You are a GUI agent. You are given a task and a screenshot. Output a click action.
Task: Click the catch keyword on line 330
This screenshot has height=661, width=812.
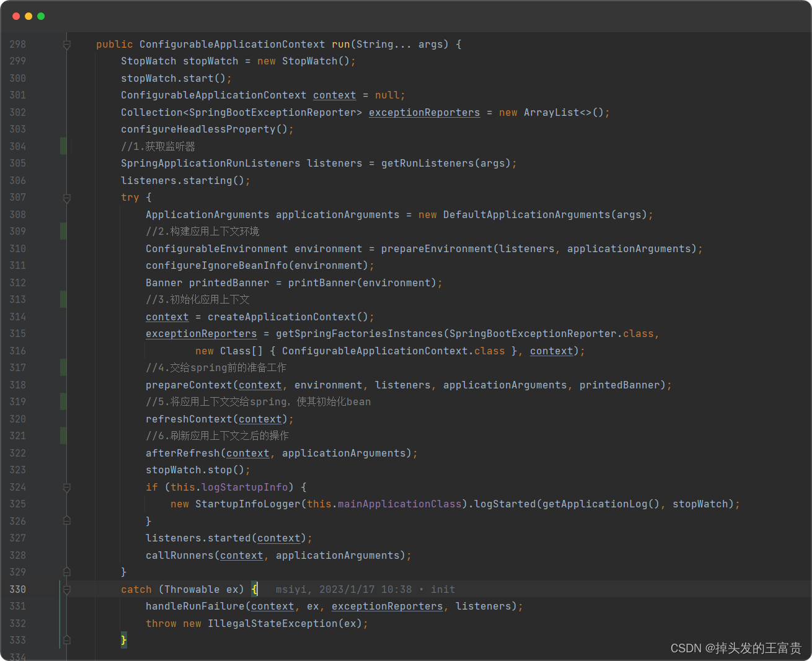tap(136, 590)
